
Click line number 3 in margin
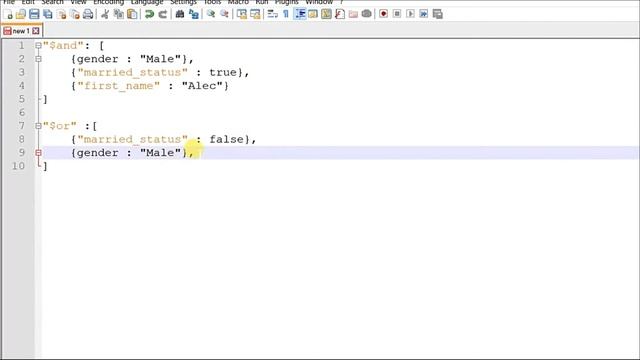(21, 72)
